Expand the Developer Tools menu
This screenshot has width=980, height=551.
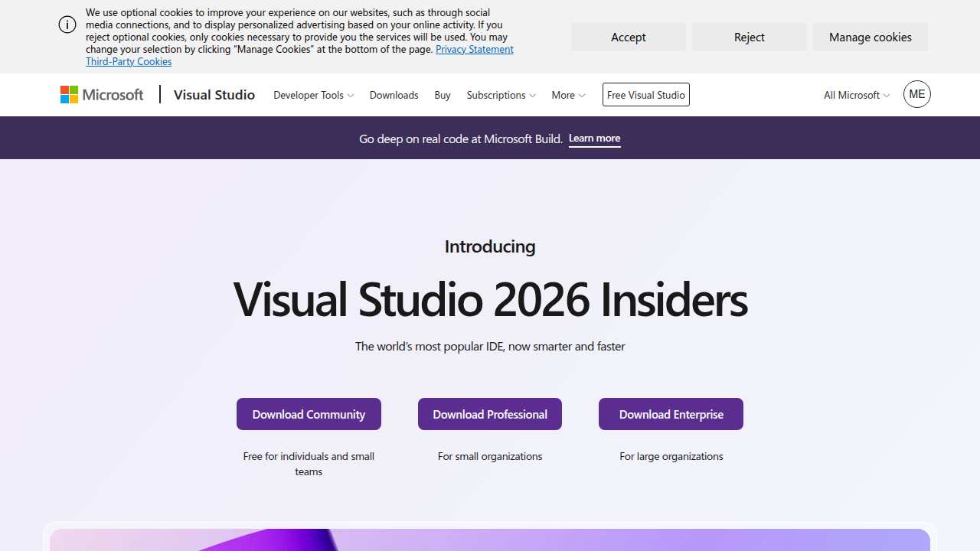tap(313, 95)
